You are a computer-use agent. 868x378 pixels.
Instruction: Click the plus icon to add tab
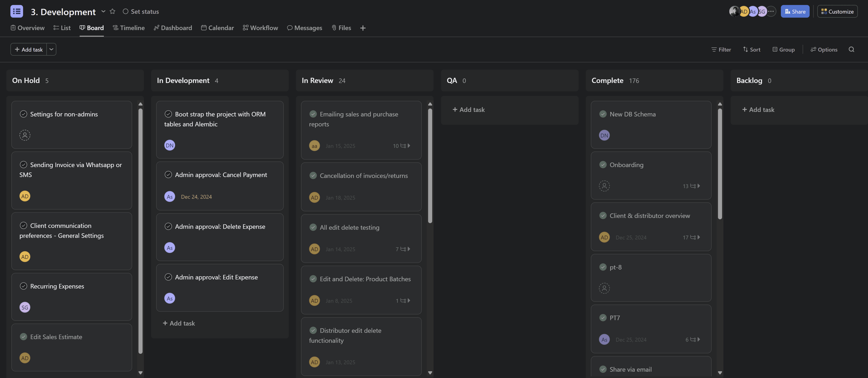pyautogui.click(x=363, y=28)
